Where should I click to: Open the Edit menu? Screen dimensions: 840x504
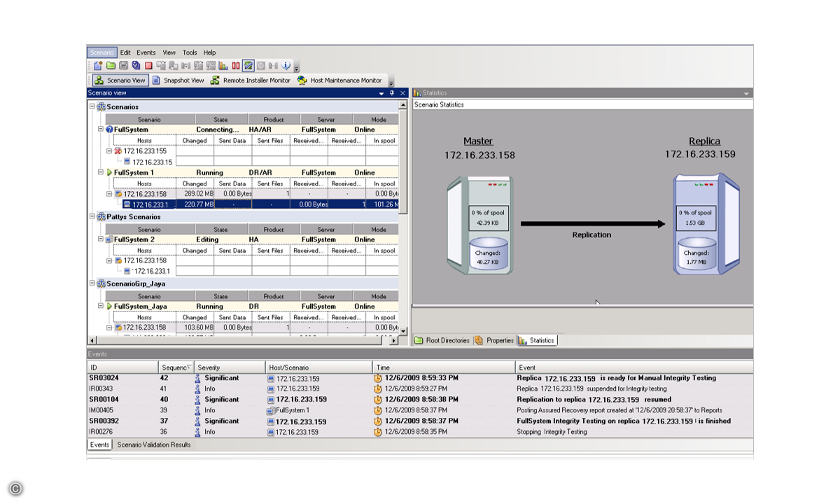point(125,52)
